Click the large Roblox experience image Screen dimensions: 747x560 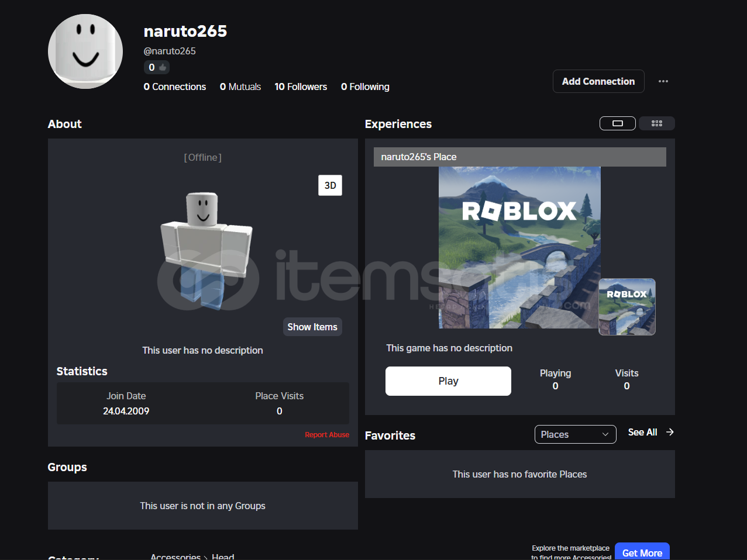click(x=519, y=247)
